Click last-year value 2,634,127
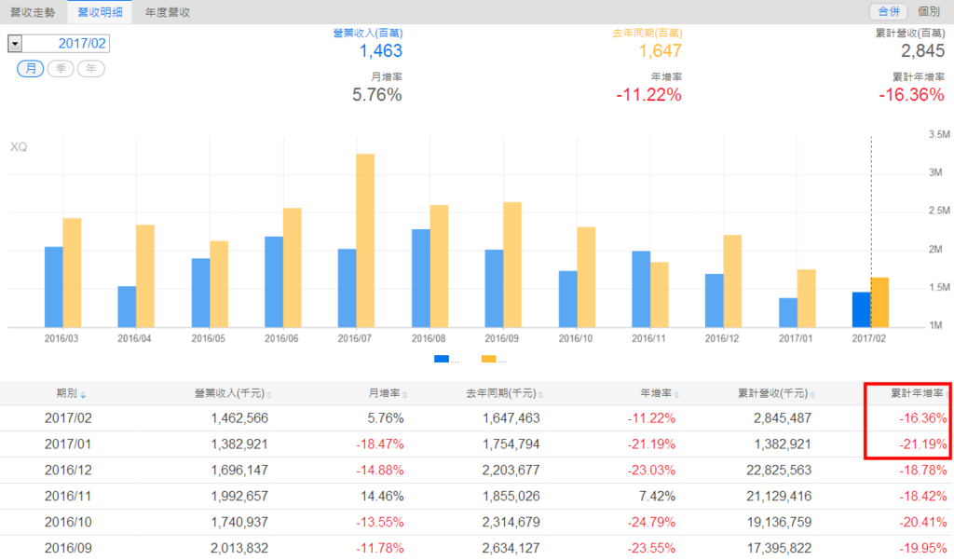The width and height of the screenshot is (954, 560). (x=511, y=548)
